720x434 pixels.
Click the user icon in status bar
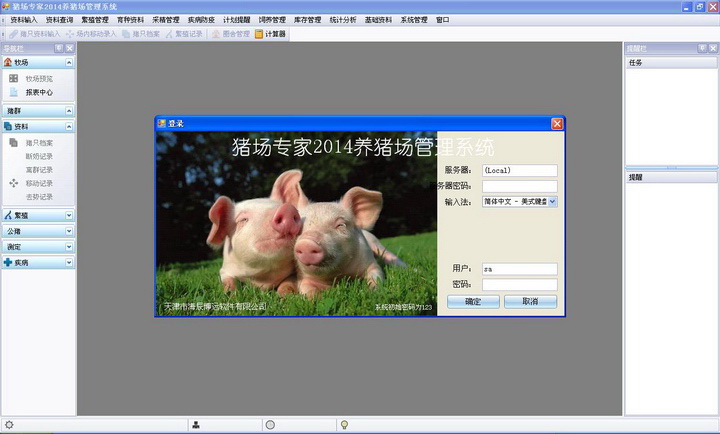click(x=196, y=425)
